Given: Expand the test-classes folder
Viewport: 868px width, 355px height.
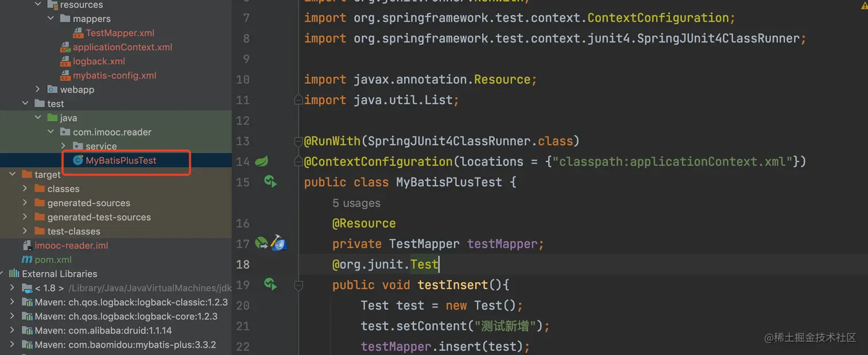Looking at the screenshot, I should pyautogui.click(x=25, y=231).
